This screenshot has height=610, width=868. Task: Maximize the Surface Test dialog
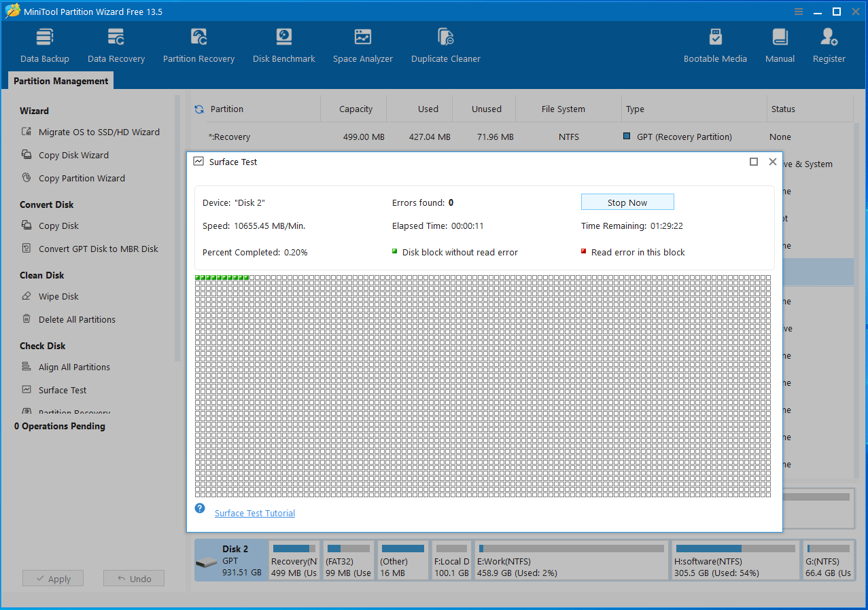point(754,162)
